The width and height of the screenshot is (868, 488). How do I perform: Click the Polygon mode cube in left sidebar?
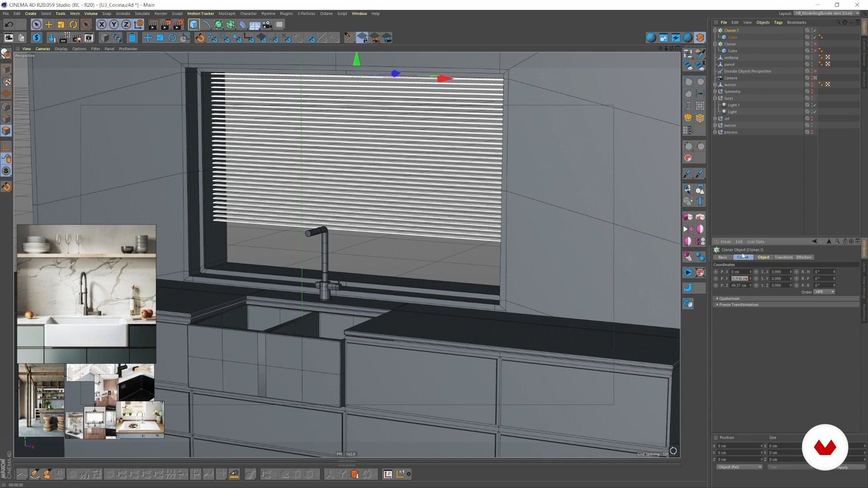(6, 131)
